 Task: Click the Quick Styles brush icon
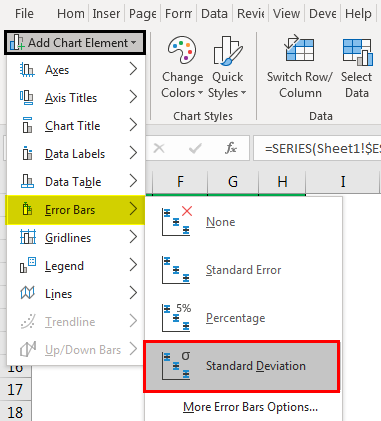(227, 51)
